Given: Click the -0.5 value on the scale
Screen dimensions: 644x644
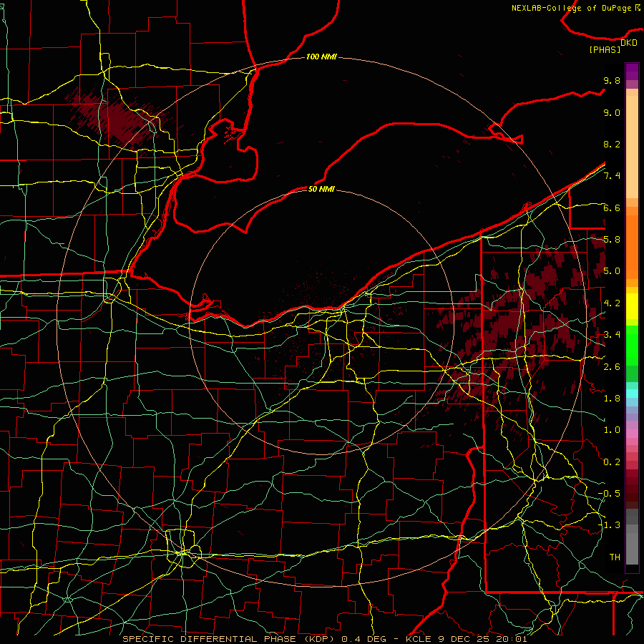Looking at the screenshot, I should [609, 493].
